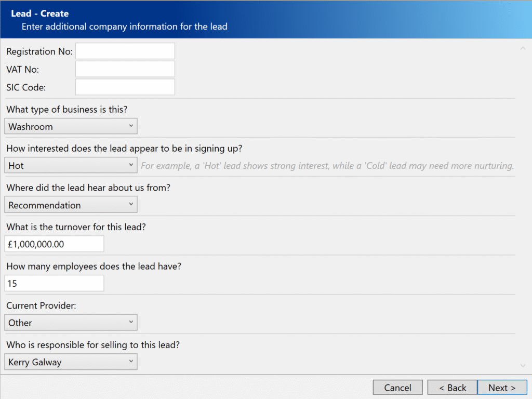532x399 pixels.
Task: Click the Registration No input field
Action: pyautogui.click(x=125, y=51)
